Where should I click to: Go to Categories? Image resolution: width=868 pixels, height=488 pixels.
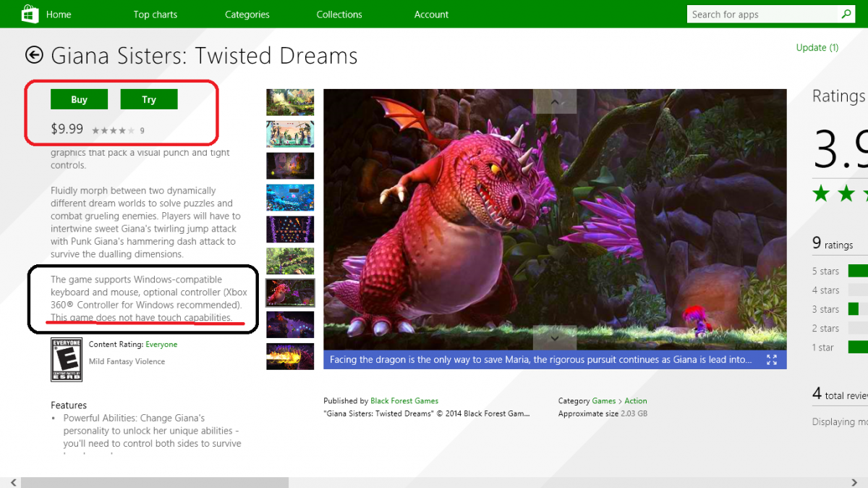click(247, 14)
